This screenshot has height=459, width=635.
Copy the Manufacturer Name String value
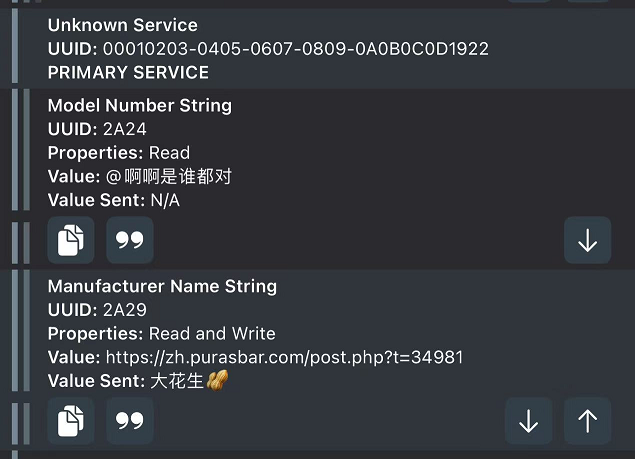71,421
